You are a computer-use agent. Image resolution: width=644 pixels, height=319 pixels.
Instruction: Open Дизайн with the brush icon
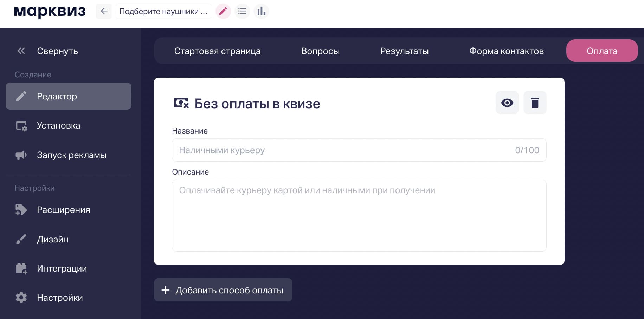tap(21, 239)
